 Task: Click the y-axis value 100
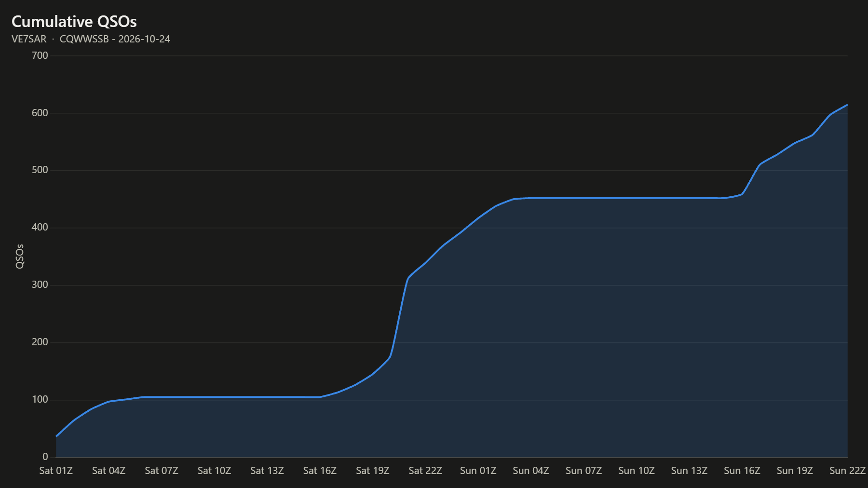click(x=40, y=399)
